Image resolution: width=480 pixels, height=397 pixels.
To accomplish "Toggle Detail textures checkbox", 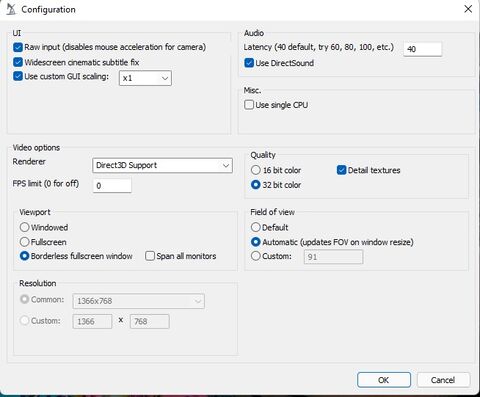I will [341, 170].
